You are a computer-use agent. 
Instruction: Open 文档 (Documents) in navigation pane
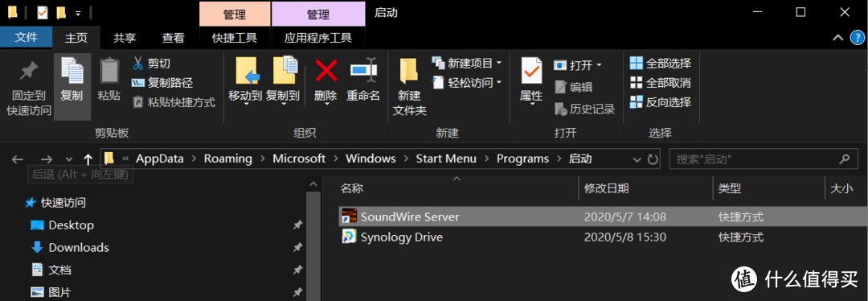(x=51, y=270)
